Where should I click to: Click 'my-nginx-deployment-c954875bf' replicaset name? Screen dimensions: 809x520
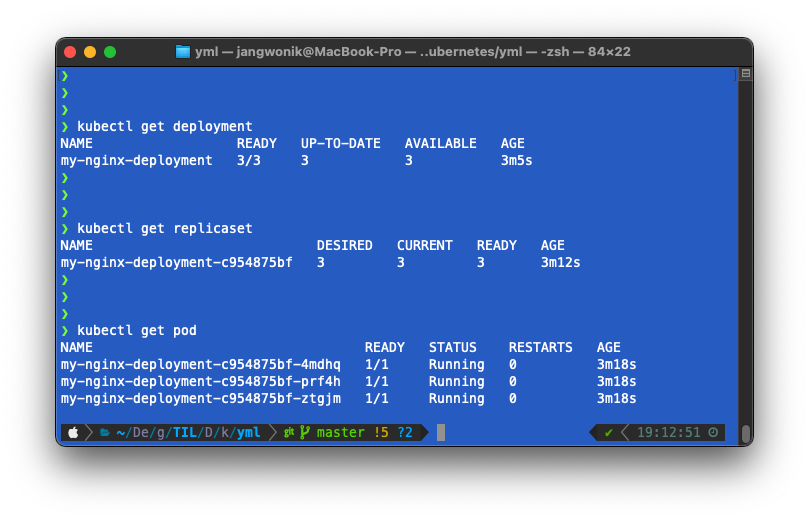[x=176, y=263]
